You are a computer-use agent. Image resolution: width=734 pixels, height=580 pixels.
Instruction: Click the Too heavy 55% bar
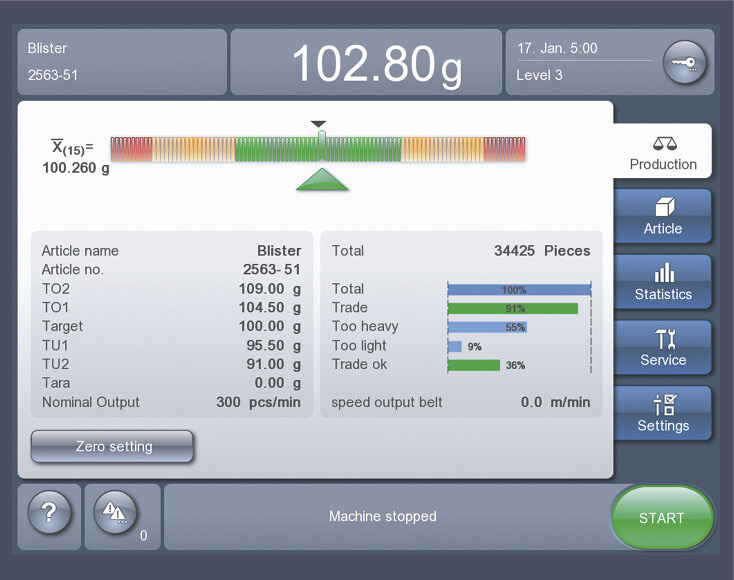(x=487, y=327)
